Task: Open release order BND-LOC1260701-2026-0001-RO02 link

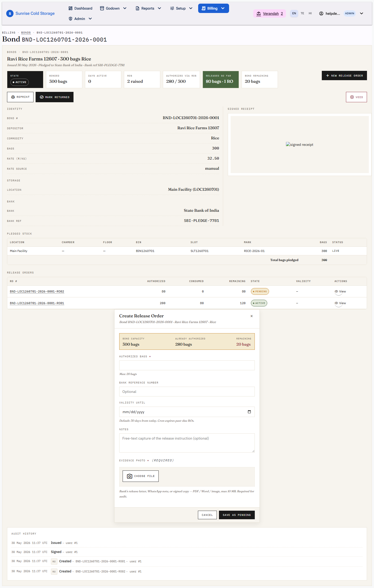Action: pyautogui.click(x=37, y=291)
